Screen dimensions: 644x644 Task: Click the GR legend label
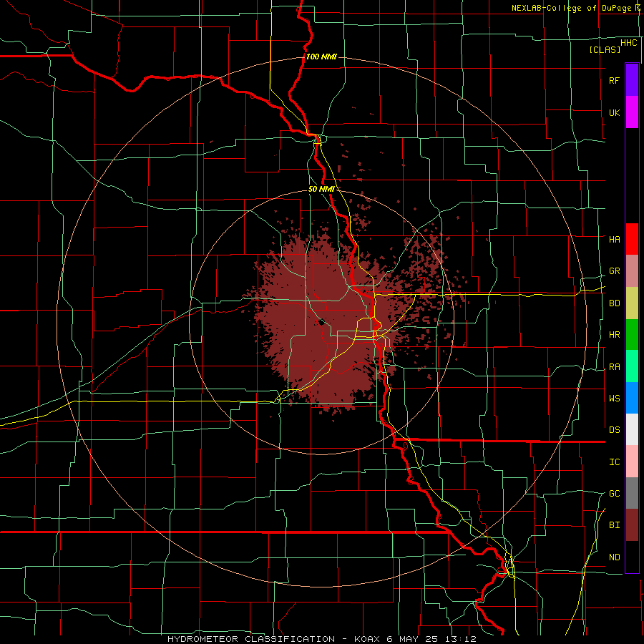tap(614, 271)
